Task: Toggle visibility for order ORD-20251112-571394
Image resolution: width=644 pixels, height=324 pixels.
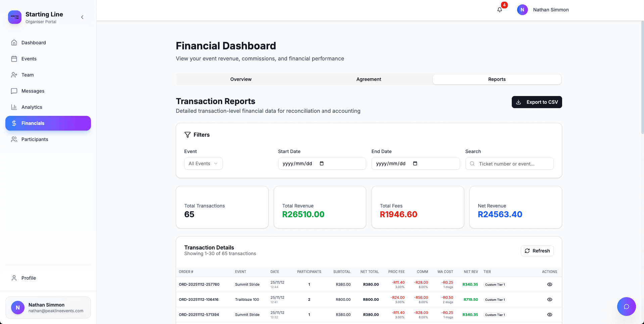Action: click(549, 315)
